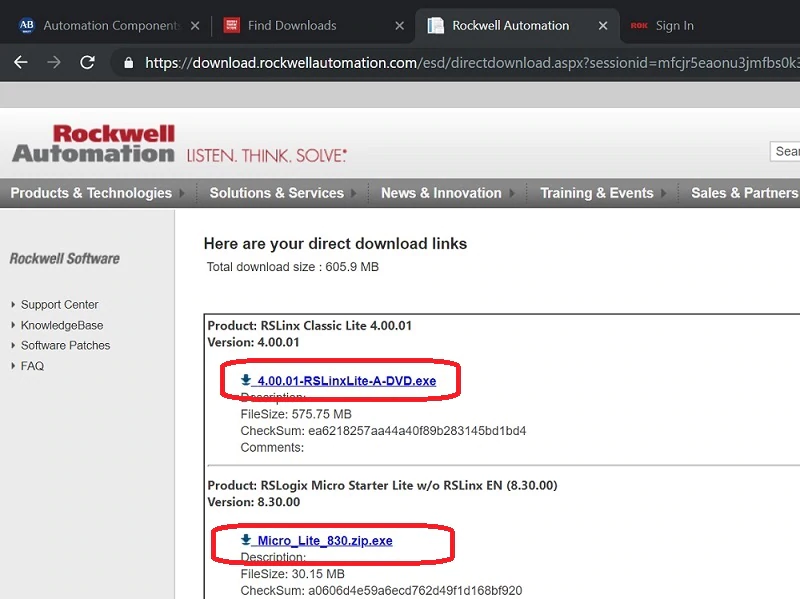The height and width of the screenshot is (599, 800).
Task: Click the Rockwell Automation logo
Action: (x=93, y=144)
